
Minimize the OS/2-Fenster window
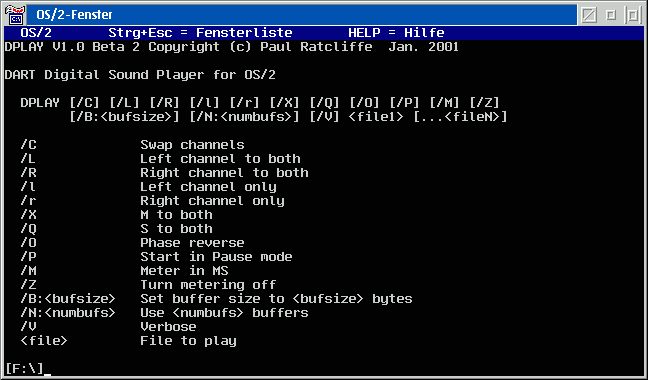point(611,15)
